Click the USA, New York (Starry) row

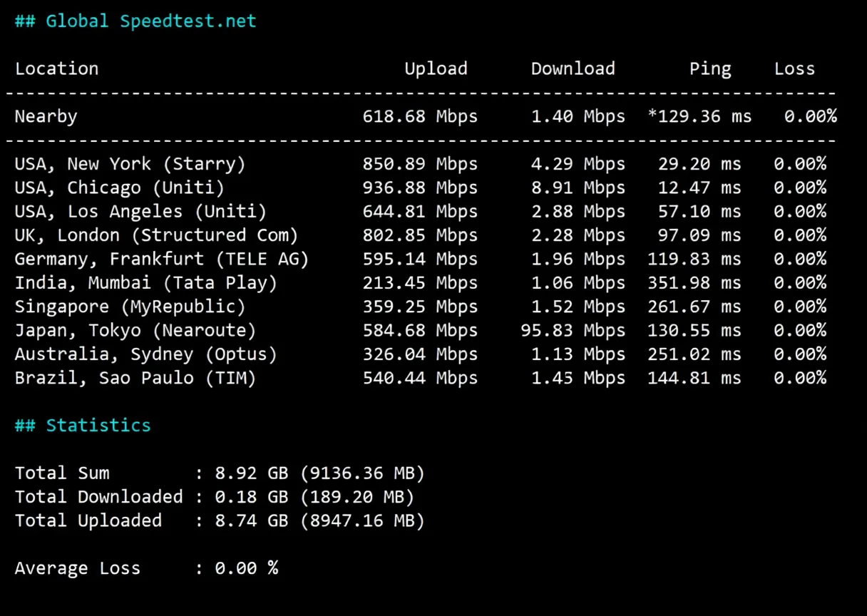tap(130, 164)
